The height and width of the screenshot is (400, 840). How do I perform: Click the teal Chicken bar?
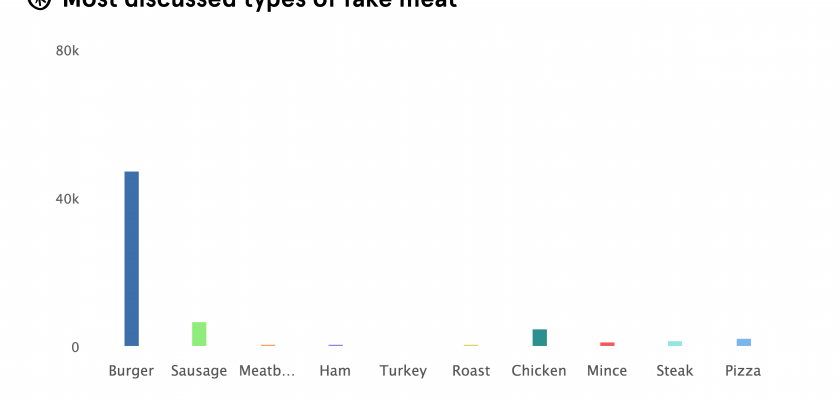pyautogui.click(x=539, y=338)
